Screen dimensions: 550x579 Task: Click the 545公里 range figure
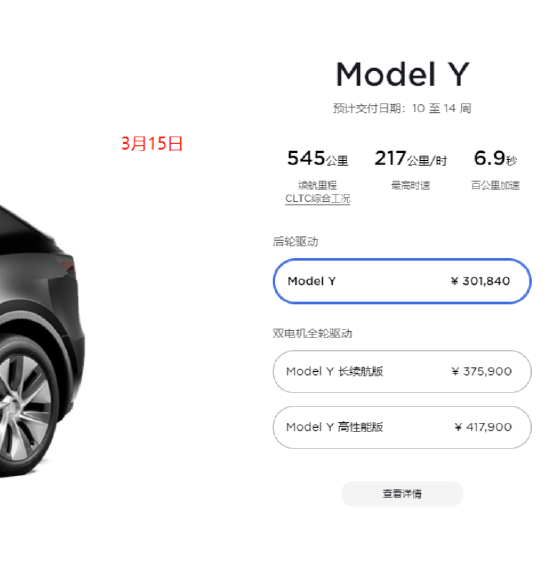(x=318, y=158)
